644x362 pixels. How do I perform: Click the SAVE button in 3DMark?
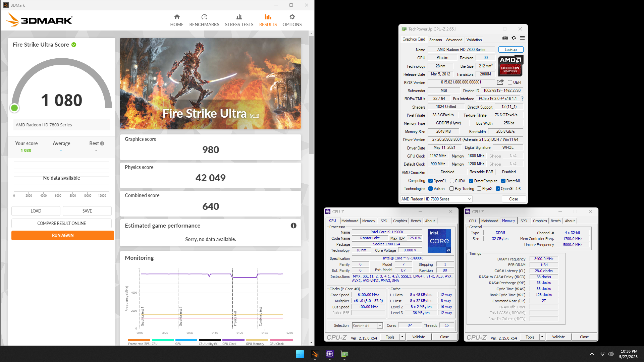click(87, 211)
